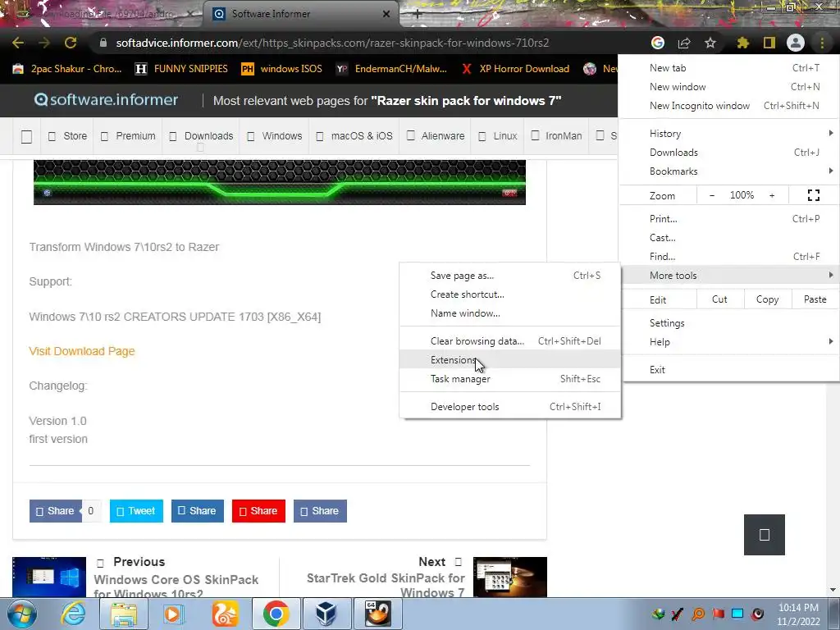Open the windows ISOS bookmark

pyautogui.click(x=282, y=69)
